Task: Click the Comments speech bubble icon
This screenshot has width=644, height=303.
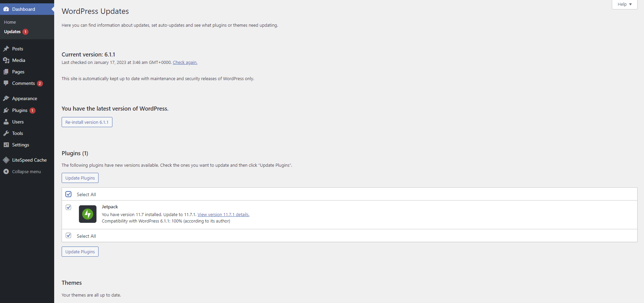Action: click(x=6, y=83)
